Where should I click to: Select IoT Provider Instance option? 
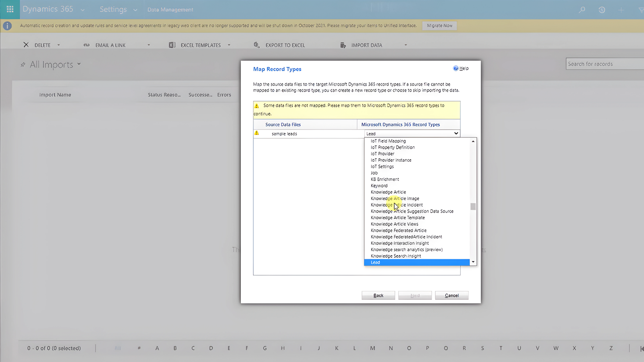[391, 160]
